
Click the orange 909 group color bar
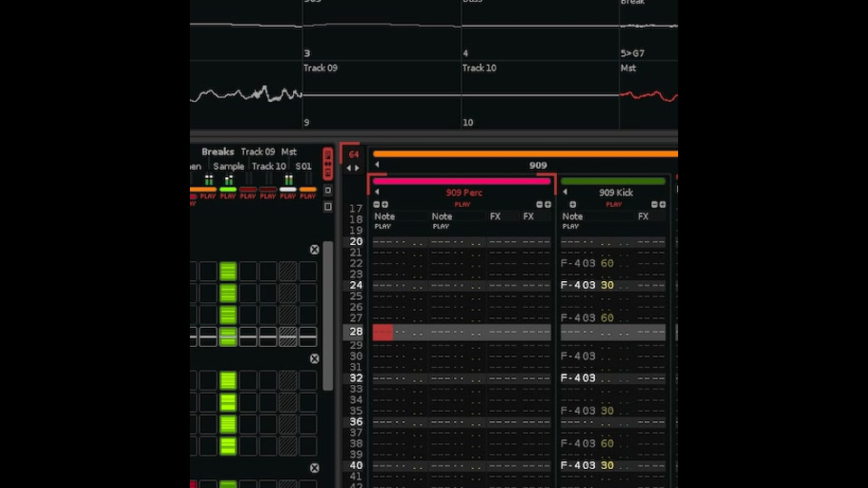[525, 154]
